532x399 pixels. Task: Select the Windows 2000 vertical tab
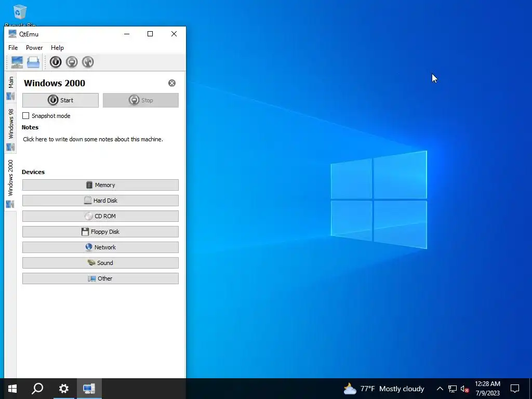tap(10, 183)
